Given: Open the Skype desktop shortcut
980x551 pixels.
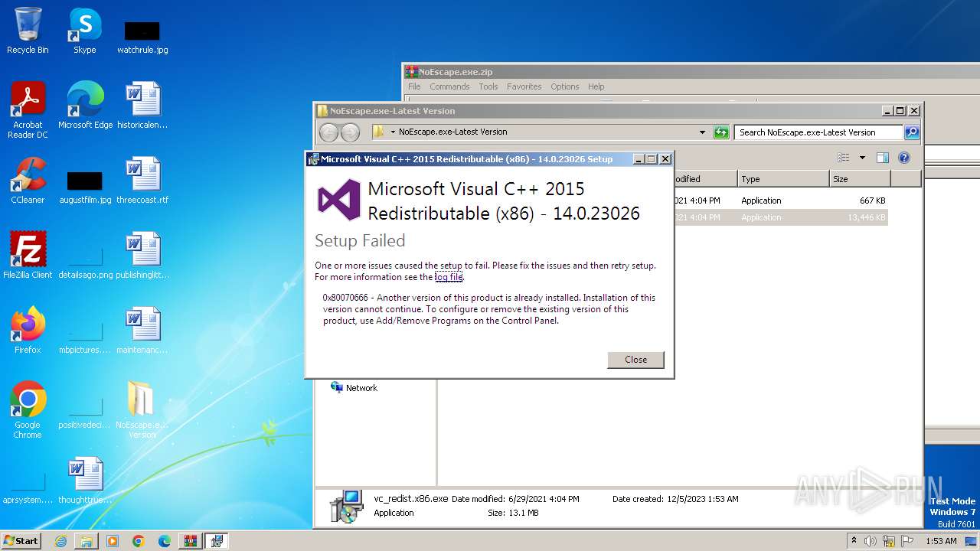Looking at the screenshot, I should 84,31.
